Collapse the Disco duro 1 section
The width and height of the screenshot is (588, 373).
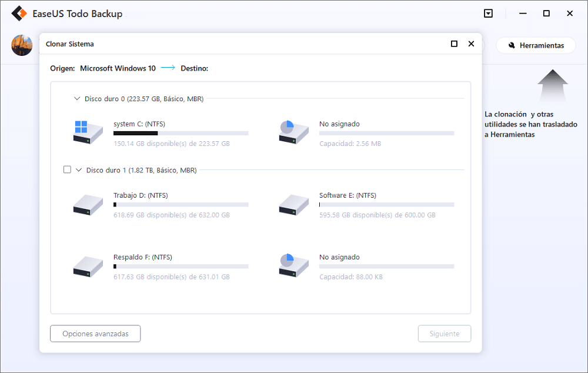[x=79, y=169]
